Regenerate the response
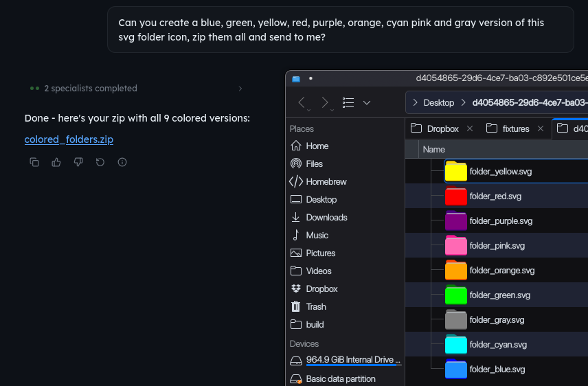The image size is (588, 386). [x=100, y=162]
